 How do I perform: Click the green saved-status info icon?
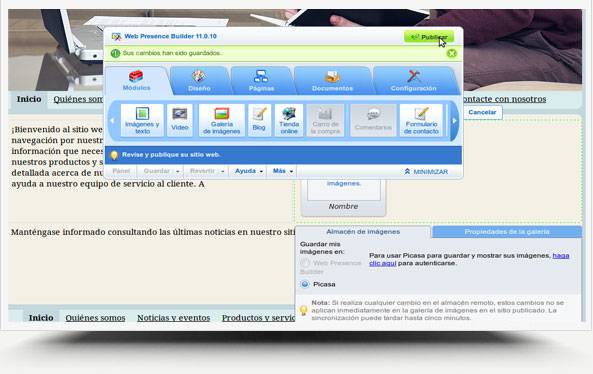[x=115, y=53]
